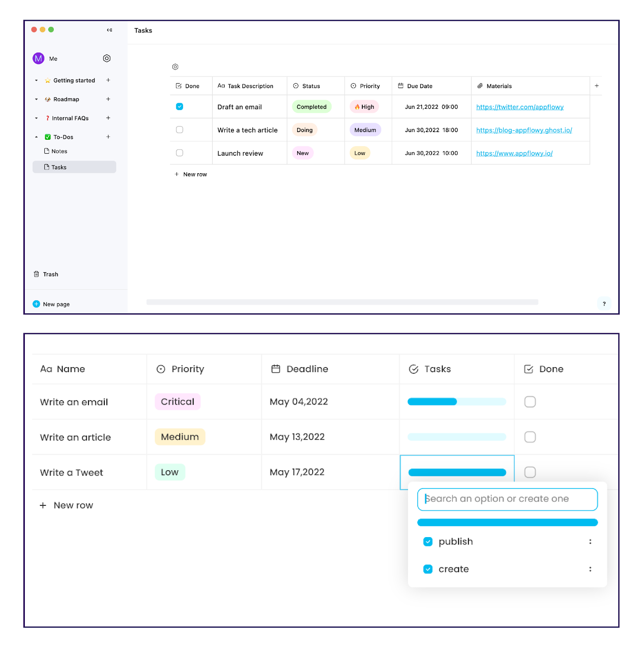The width and height of the screenshot is (644, 652).
Task: Open the twitter.com/appflowy link
Action: [x=520, y=107]
